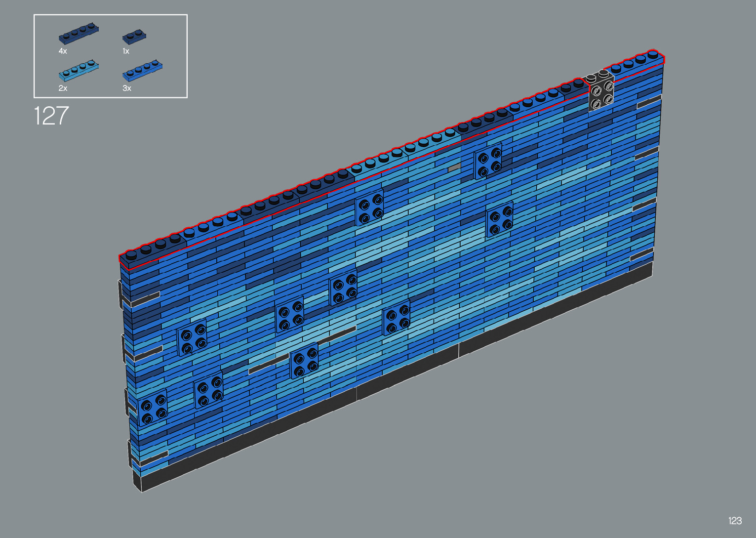Select the uppermost blue 2x2 studded plate
The image size is (756, 538).
488,161
